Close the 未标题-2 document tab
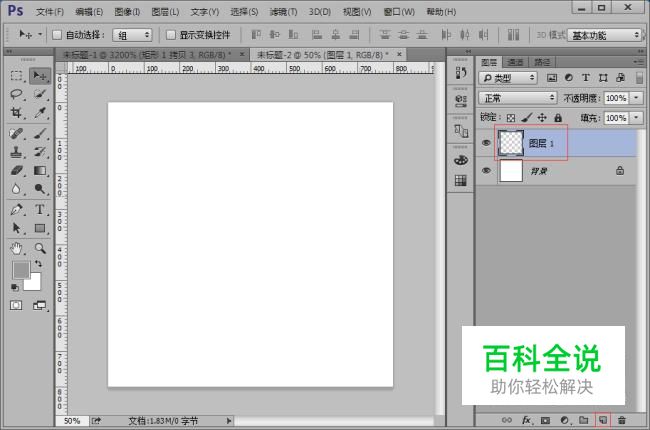 tap(399, 54)
